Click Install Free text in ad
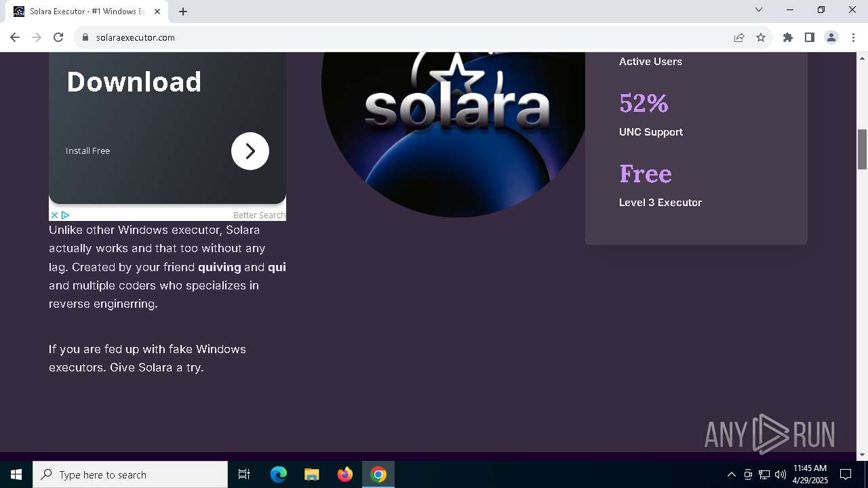The height and width of the screenshot is (488, 868). (87, 150)
